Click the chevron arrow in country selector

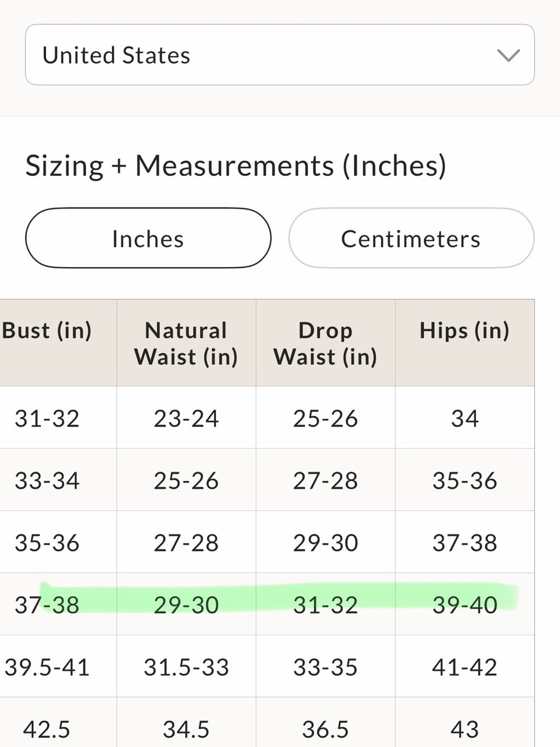(x=508, y=55)
